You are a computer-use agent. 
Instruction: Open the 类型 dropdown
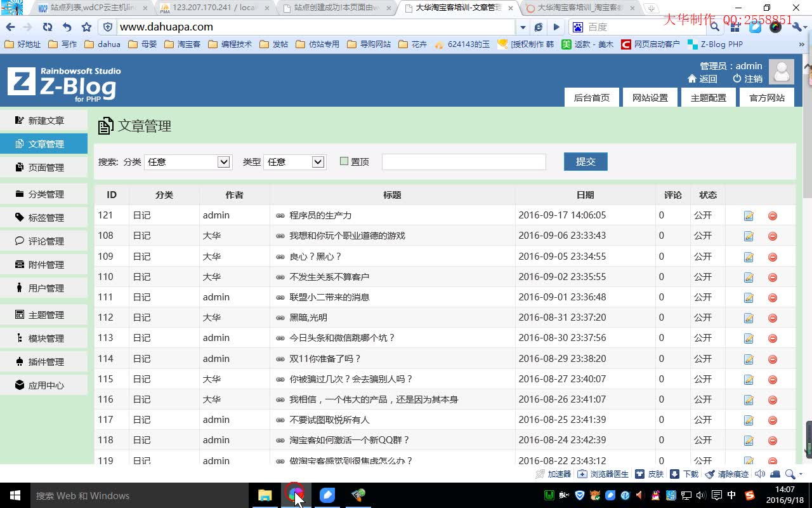tap(294, 162)
